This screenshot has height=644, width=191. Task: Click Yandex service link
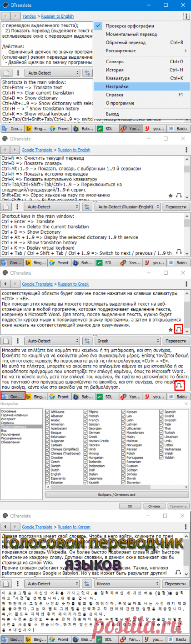click(x=30, y=16)
